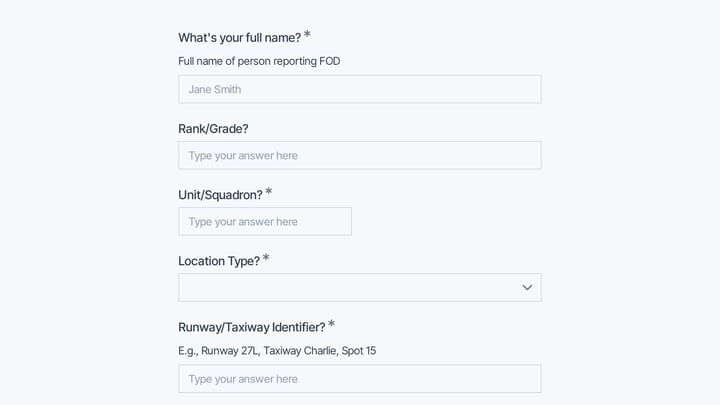Click the required asterisk next to Unit/Squadron

tap(269, 192)
